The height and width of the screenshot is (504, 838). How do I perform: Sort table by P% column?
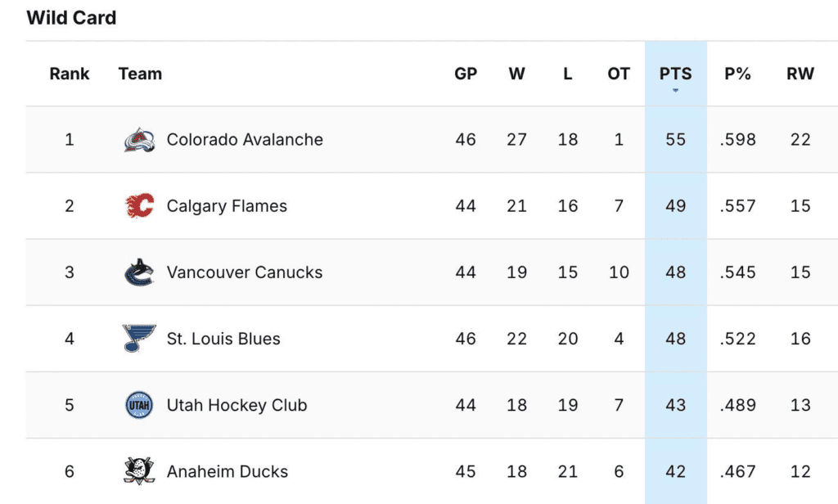click(x=737, y=74)
